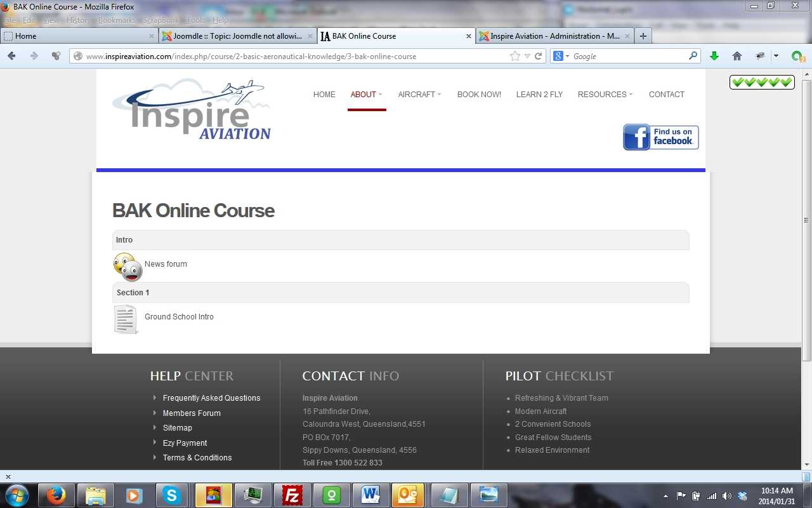
Task: Bookmark this page with the star icon
Action: [x=514, y=56]
